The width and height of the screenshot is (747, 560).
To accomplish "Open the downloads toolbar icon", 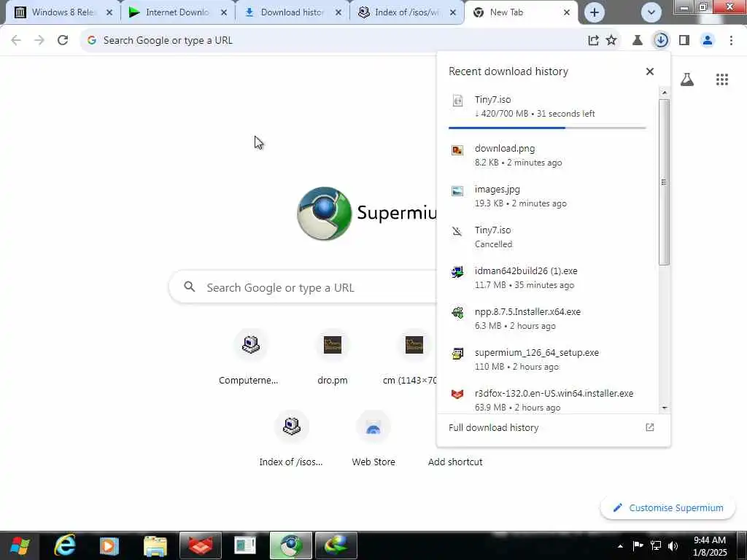I will [661, 41].
